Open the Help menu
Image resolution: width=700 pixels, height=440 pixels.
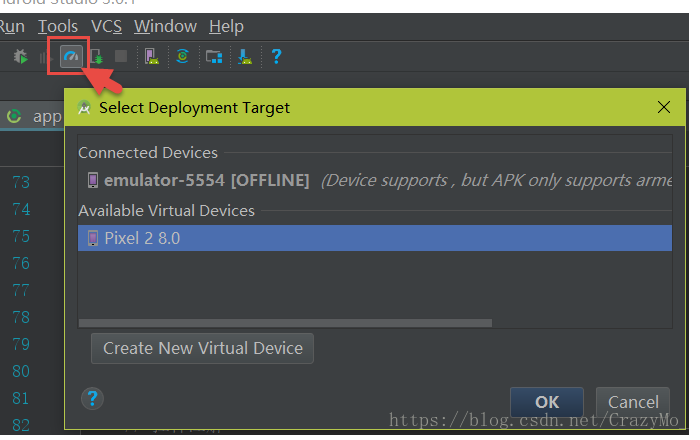tap(226, 26)
